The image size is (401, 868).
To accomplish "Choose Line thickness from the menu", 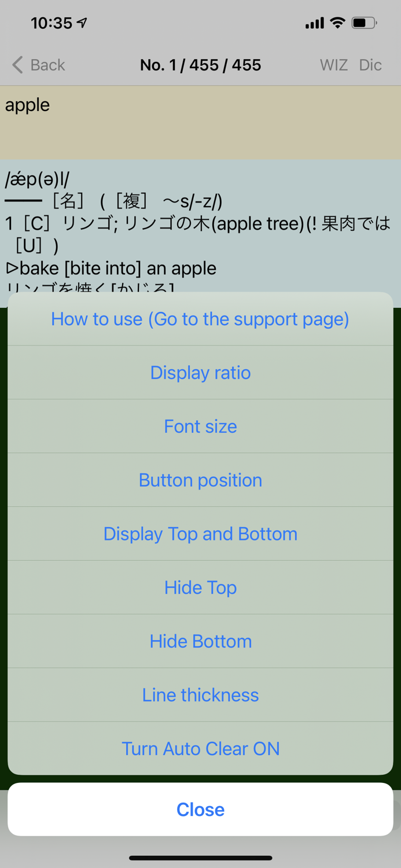I will 200,694.
